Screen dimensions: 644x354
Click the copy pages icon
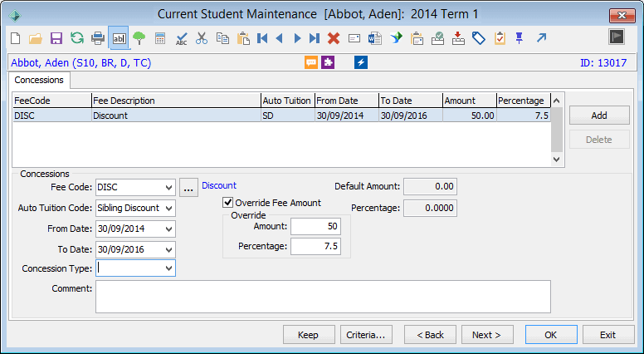pyautogui.click(x=222, y=39)
